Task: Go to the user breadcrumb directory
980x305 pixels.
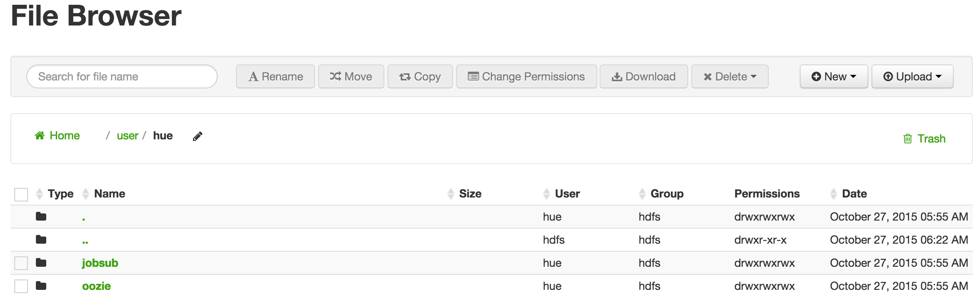Action: 127,136
